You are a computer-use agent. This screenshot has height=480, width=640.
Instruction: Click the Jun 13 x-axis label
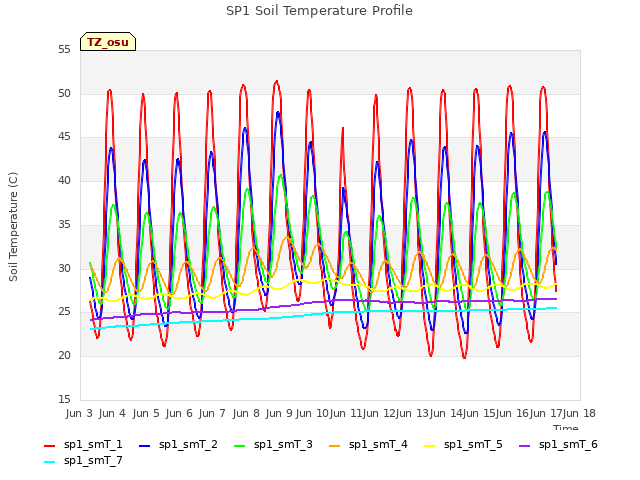point(412,413)
